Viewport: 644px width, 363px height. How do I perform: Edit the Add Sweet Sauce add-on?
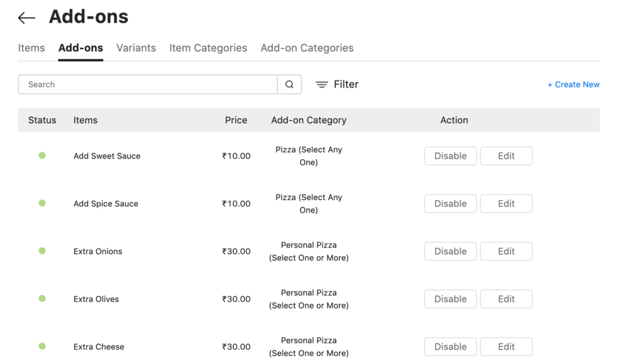(x=506, y=155)
